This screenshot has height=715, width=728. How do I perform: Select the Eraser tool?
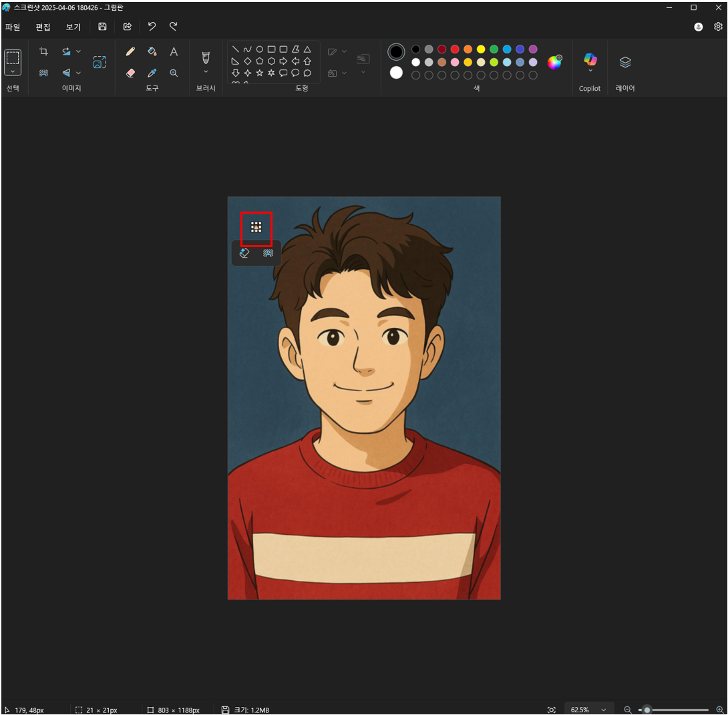click(130, 73)
